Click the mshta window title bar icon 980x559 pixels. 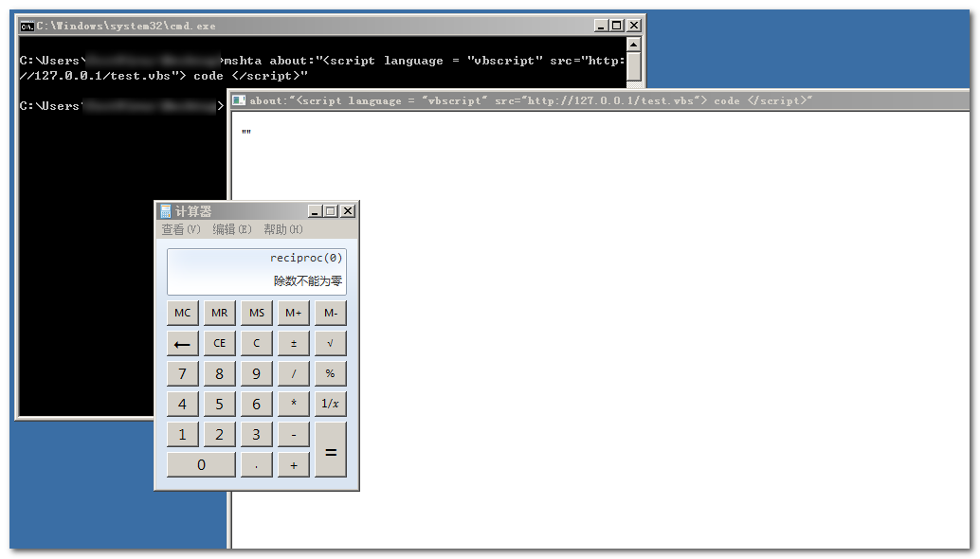pyautogui.click(x=239, y=99)
